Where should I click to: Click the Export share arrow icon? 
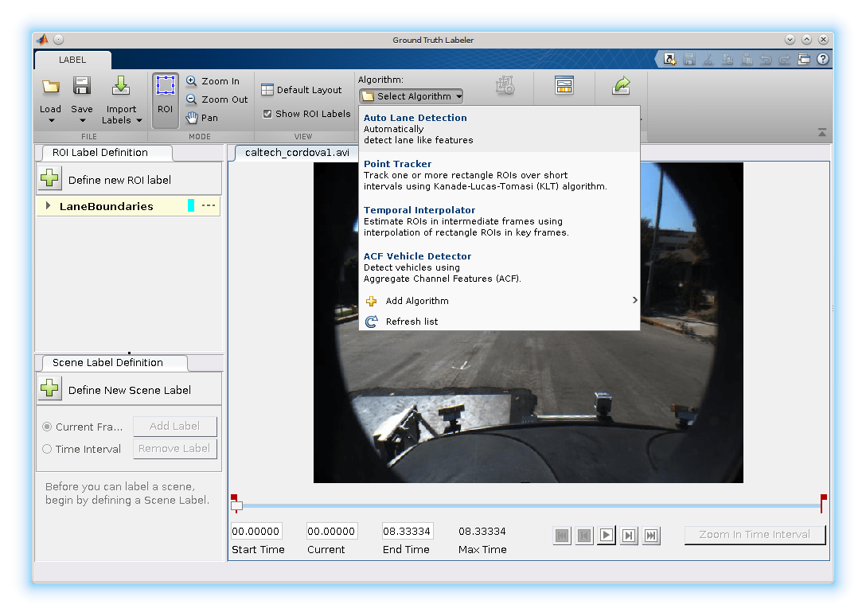[x=621, y=86]
